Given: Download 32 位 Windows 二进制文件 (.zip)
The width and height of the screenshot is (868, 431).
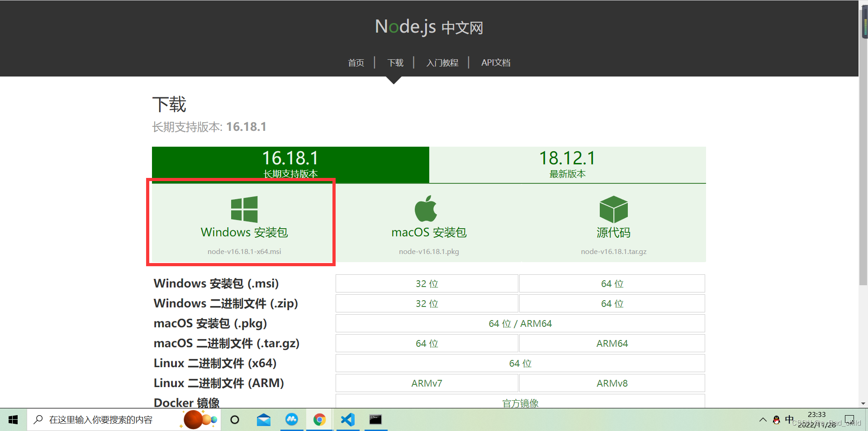Looking at the screenshot, I should point(427,303).
